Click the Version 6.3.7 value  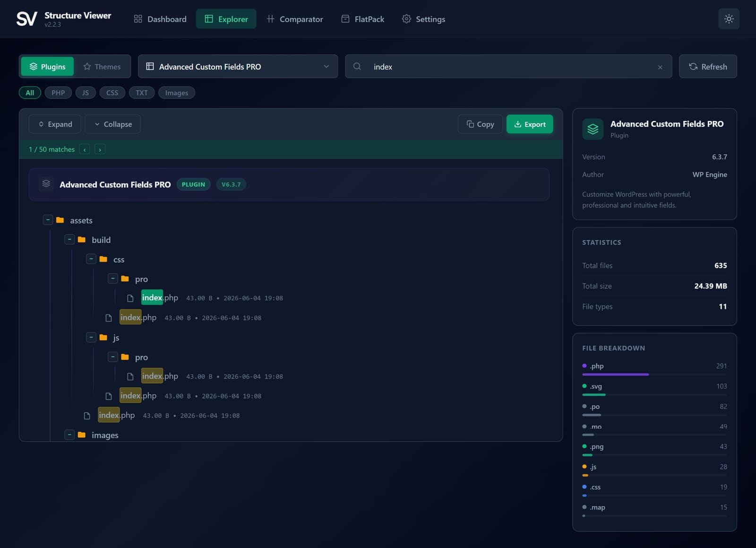[719, 157]
